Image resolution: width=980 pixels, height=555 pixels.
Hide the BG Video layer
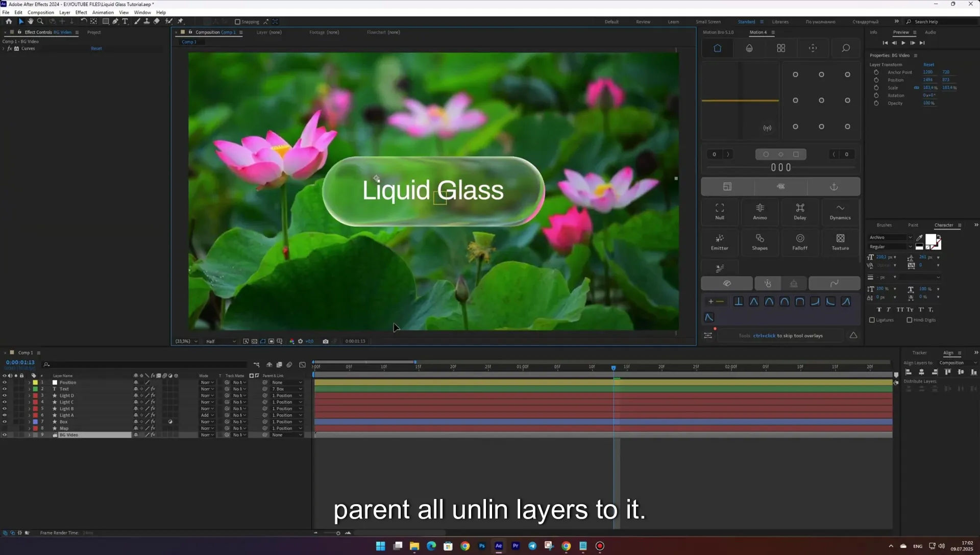[x=5, y=435]
